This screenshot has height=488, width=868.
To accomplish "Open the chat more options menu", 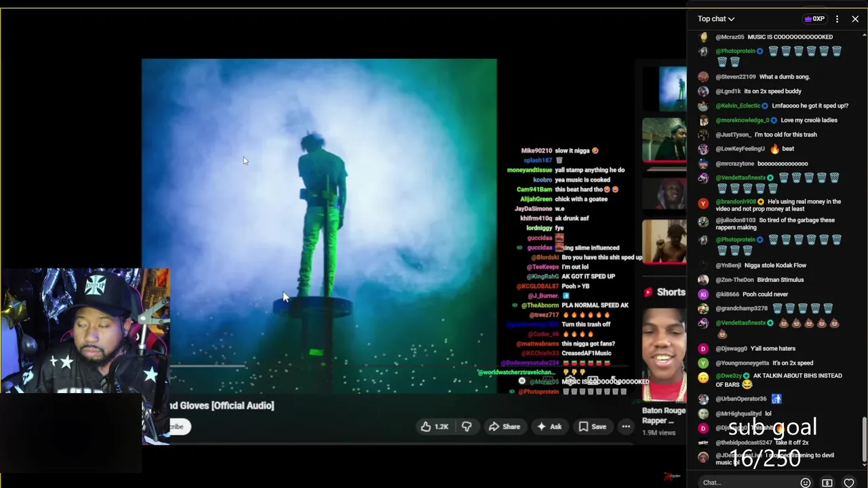I will [837, 19].
